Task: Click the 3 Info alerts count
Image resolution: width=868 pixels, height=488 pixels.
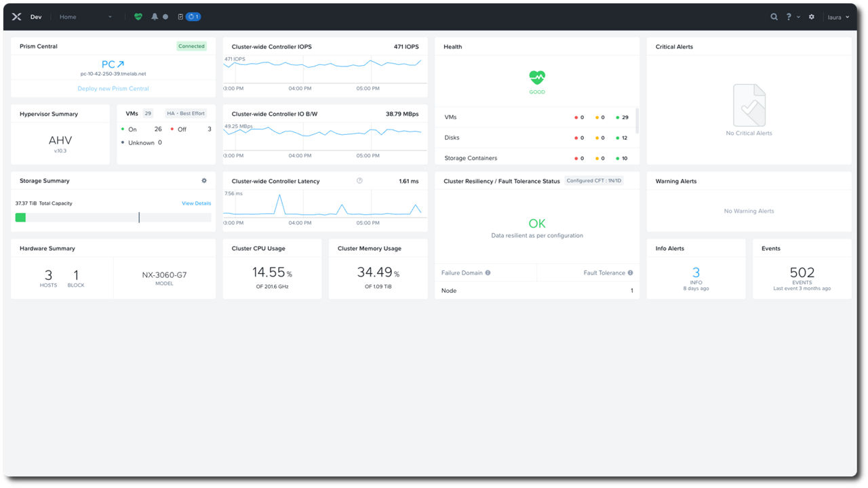Action: (x=696, y=273)
